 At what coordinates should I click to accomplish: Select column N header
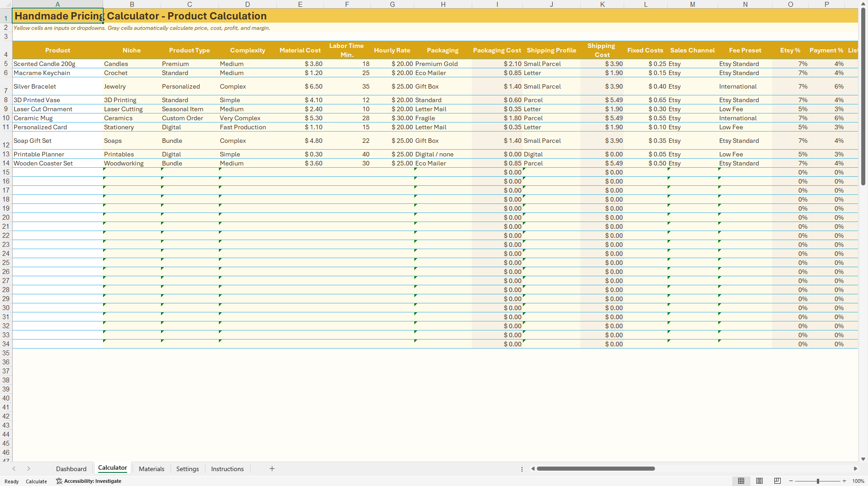click(745, 4)
